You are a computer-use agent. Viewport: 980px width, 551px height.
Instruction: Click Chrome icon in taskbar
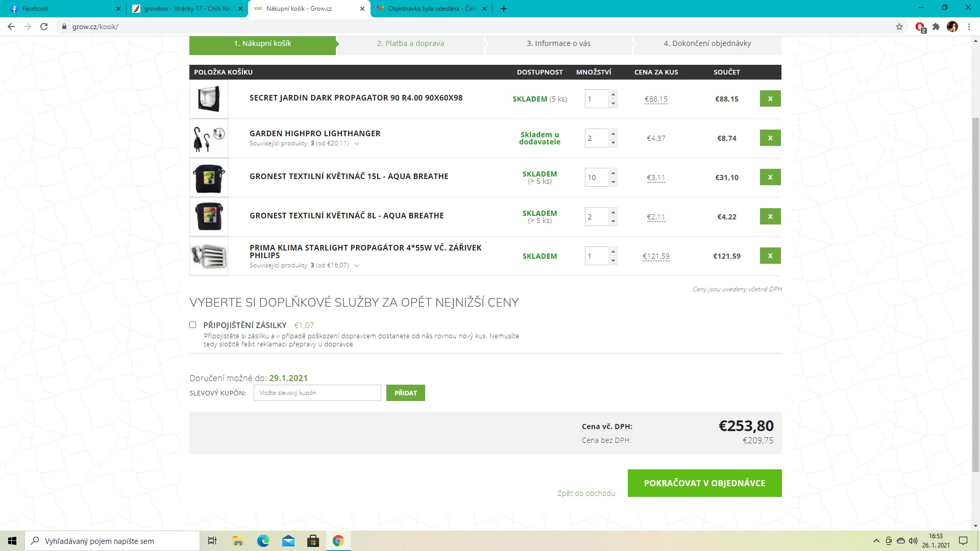click(x=338, y=541)
